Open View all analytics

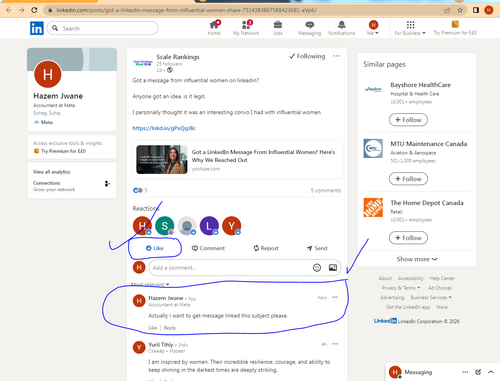tap(52, 172)
